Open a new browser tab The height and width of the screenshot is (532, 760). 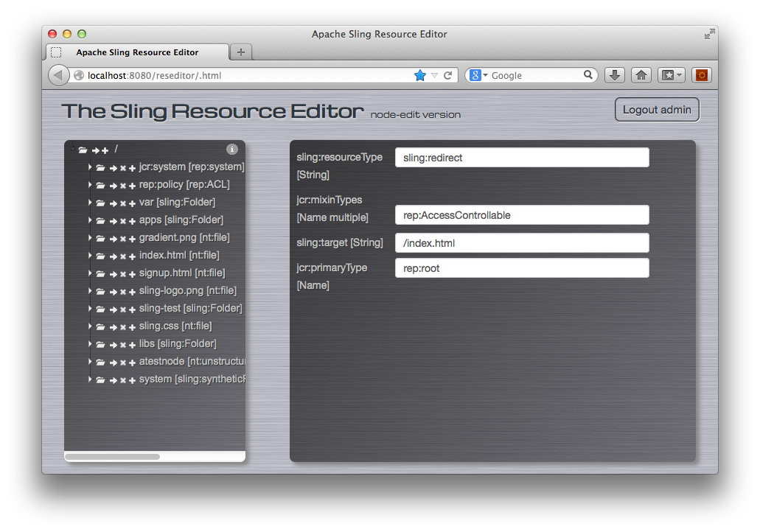pos(240,52)
